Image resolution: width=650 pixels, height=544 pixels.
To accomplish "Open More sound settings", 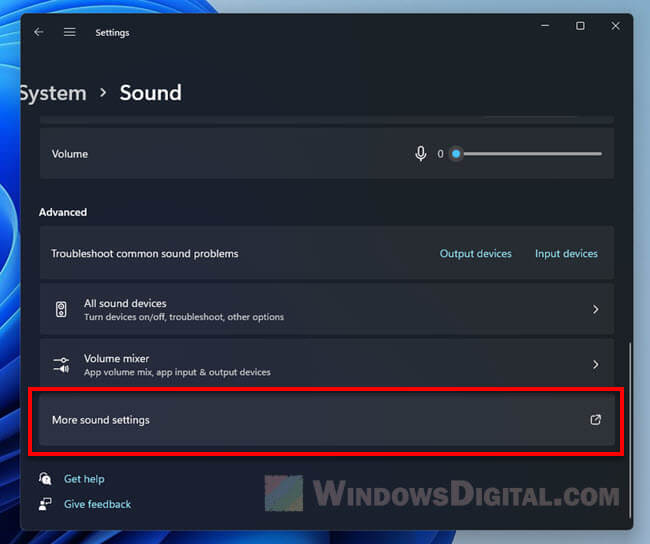I will coord(327,420).
